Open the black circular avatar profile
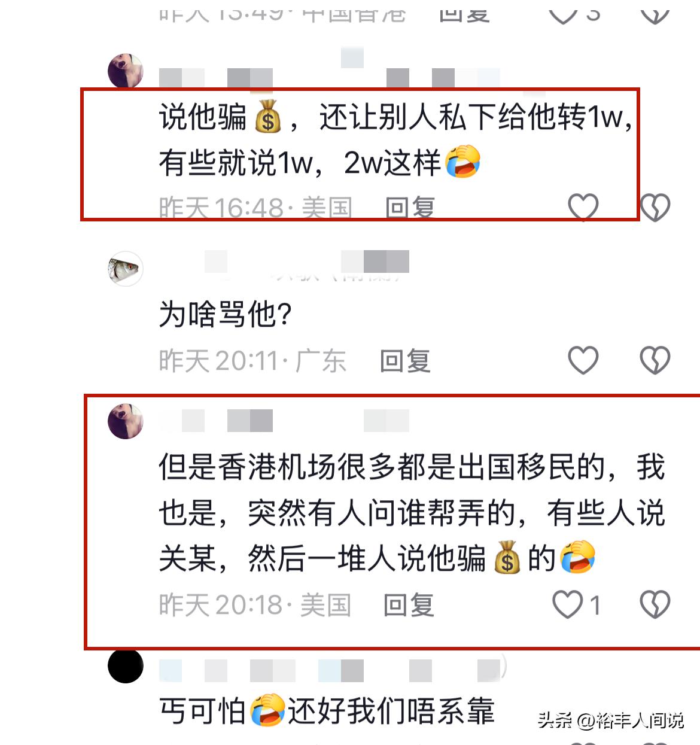The height and width of the screenshot is (745, 700). [x=126, y=665]
